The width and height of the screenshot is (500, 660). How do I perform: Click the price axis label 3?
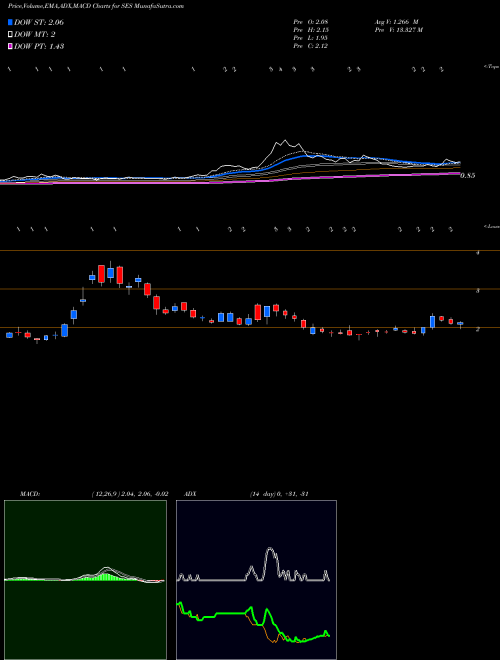point(477,291)
